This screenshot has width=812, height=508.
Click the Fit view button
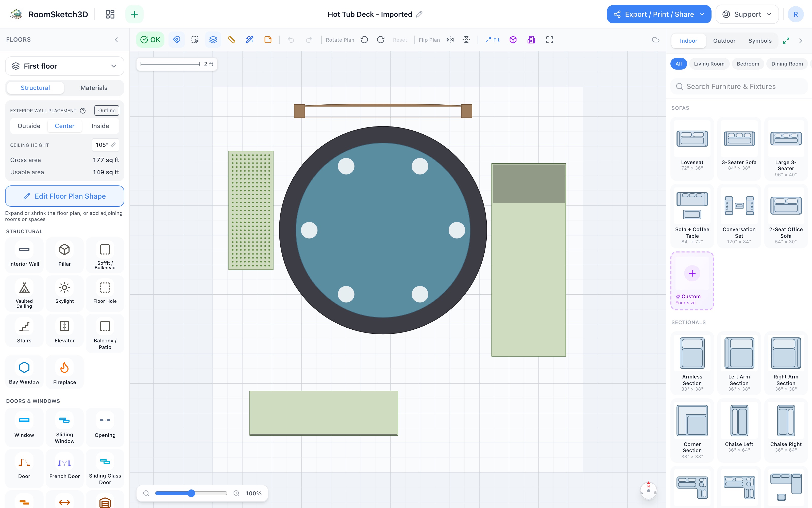click(x=492, y=40)
